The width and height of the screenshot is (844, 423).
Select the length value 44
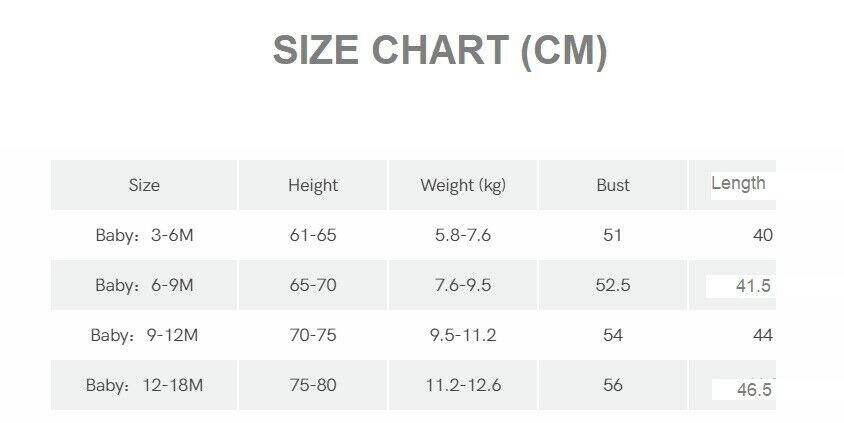pyautogui.click(x=763, y=335)
